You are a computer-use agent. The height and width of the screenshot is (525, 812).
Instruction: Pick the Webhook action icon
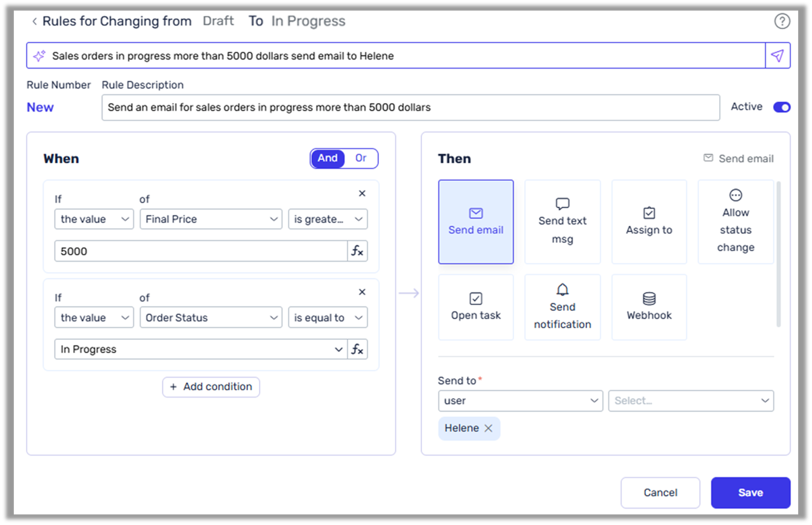tap(649, 307)
